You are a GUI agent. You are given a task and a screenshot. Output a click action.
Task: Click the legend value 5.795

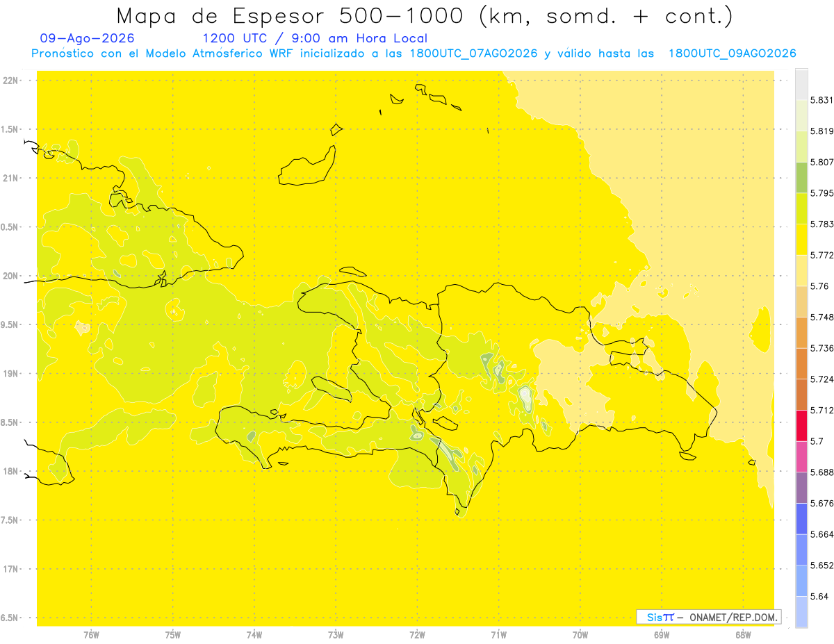point(822,193)
